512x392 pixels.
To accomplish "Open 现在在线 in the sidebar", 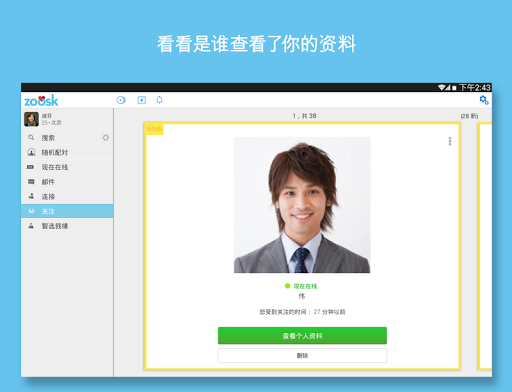I will point(67,167).
